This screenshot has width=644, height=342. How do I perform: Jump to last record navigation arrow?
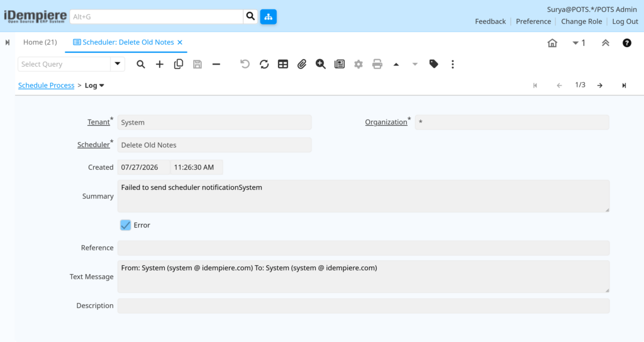624,85
